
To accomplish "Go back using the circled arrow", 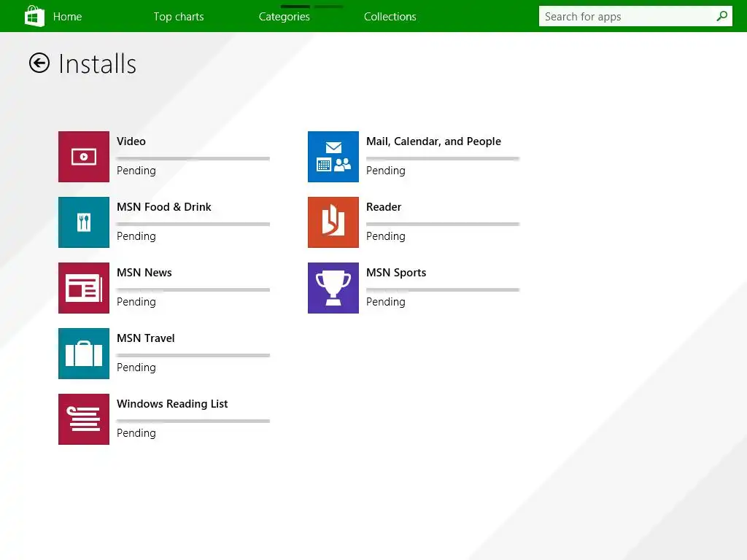I will point(39,63).
